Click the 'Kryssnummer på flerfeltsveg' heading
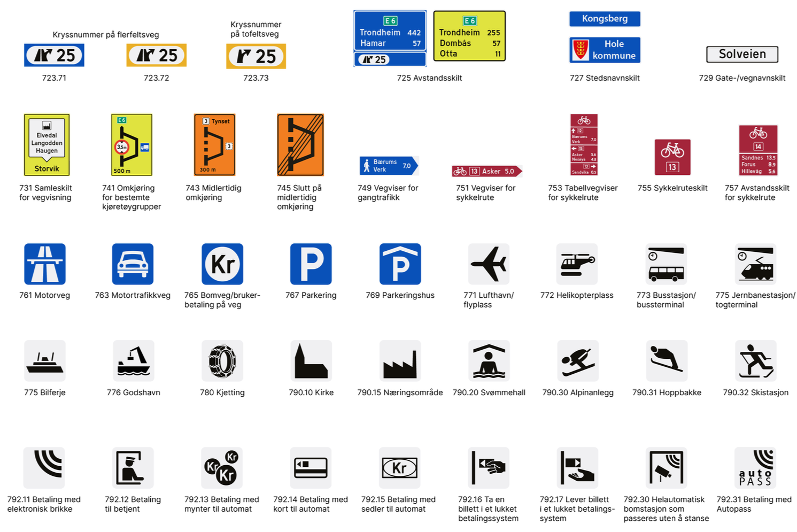The height and width of the screenshot is (532, 797). [106, 35]
